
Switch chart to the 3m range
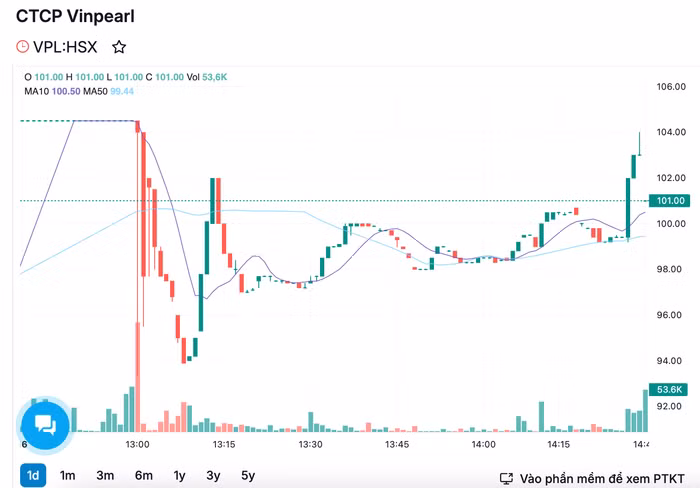tap(104, 476)
